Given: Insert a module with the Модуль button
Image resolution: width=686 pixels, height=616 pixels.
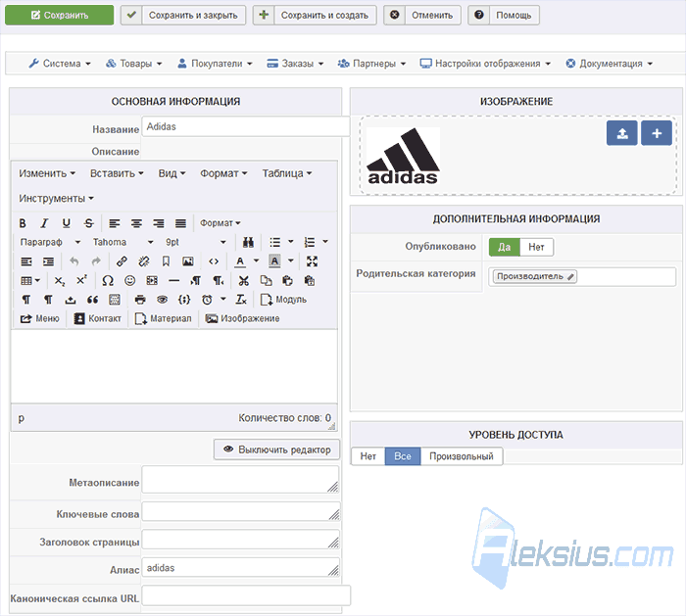Looking at the screenshot, I should click(x=283, y=300).
